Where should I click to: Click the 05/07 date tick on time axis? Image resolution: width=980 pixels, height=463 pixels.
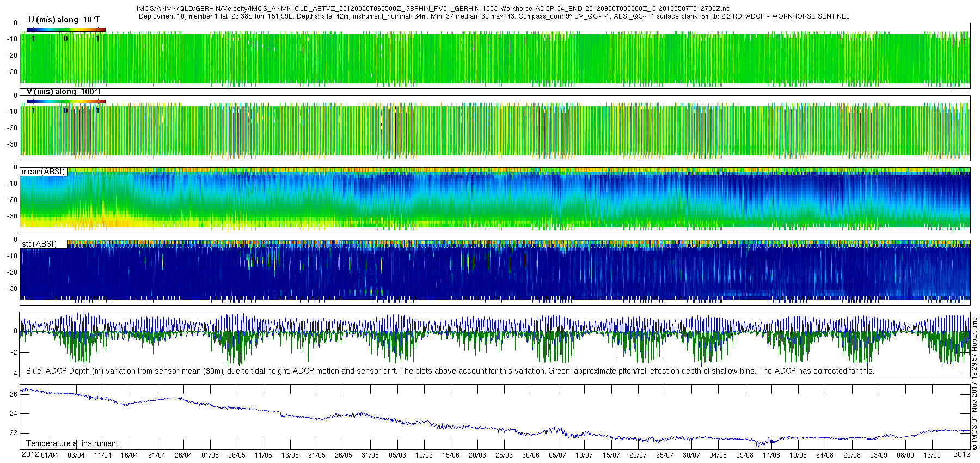[x=558, y=455]
